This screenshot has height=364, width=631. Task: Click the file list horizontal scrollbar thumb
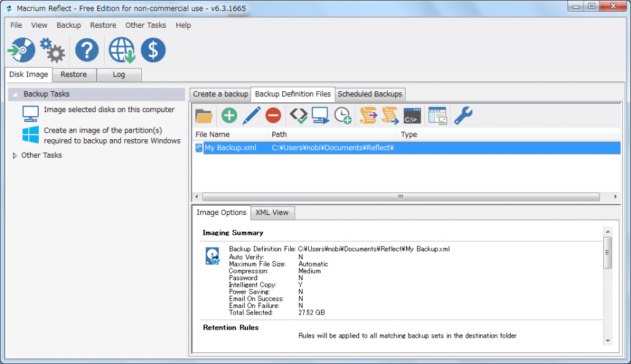pyautogui.click(x=401, y=196)
